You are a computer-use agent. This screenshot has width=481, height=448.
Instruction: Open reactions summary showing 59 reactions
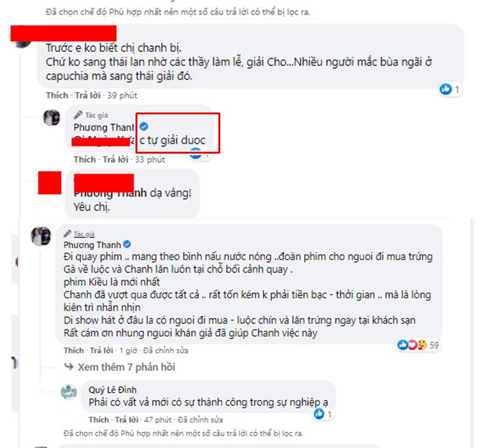(419, 345)
